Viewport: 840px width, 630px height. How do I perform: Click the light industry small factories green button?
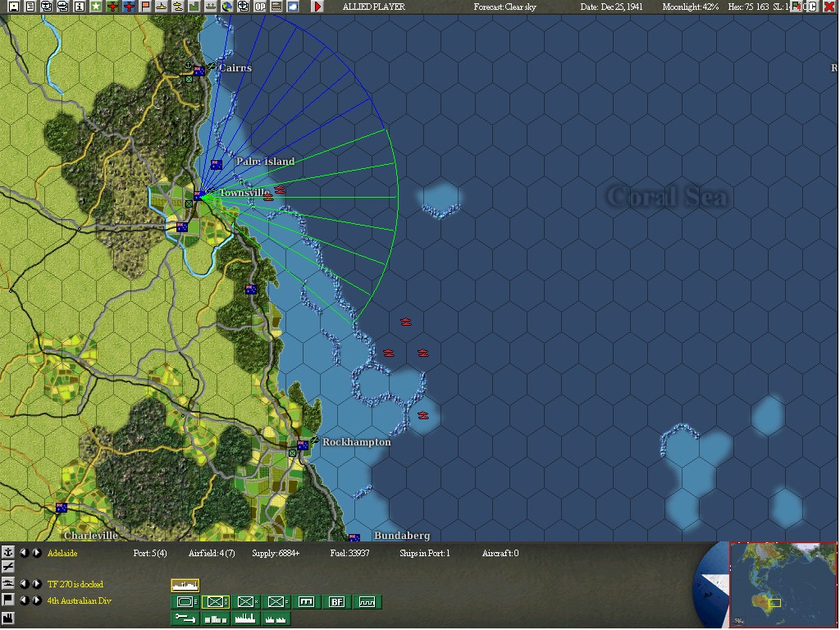277,619
